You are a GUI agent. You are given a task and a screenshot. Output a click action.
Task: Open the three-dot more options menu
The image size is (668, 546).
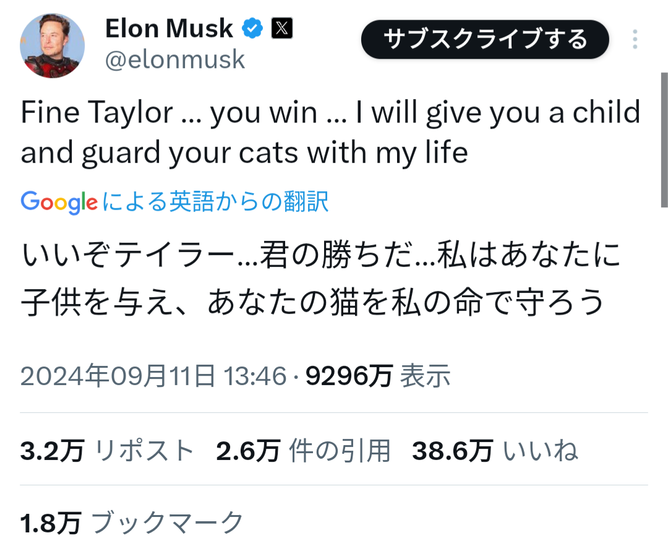point(636,40)
